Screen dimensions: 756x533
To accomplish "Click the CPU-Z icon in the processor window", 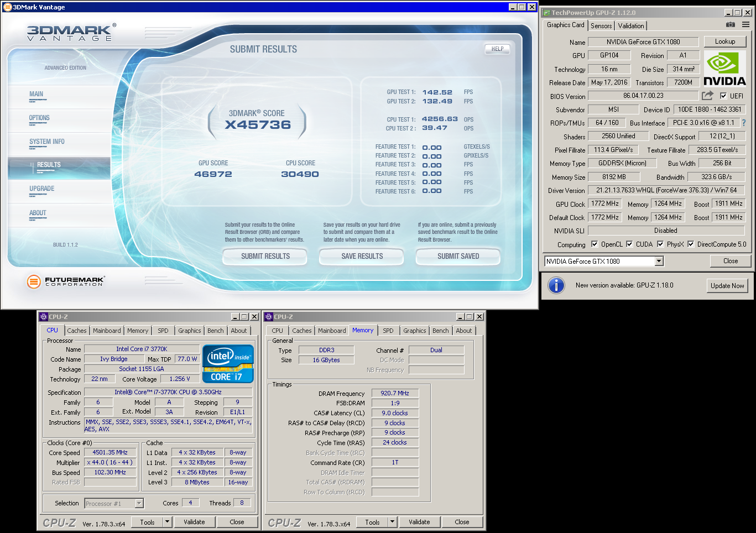I will 44,317.
